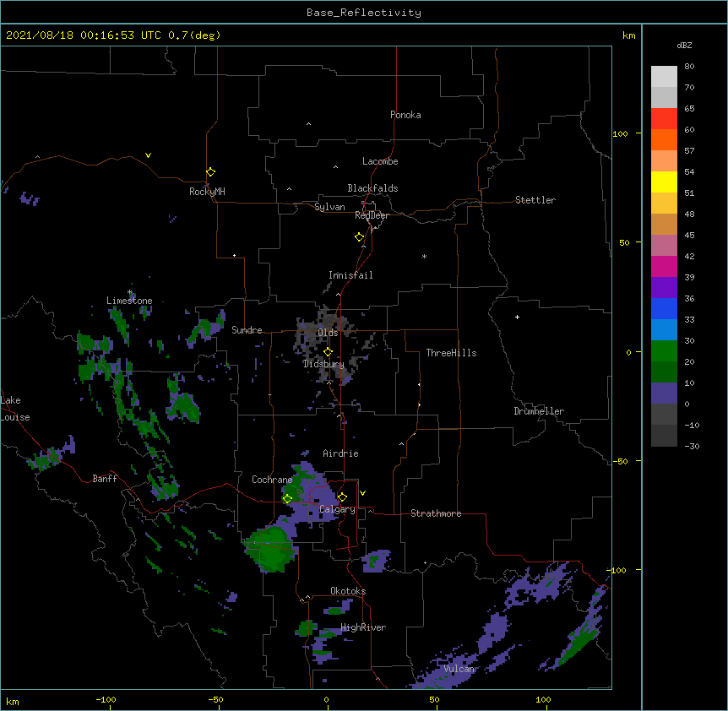Click the Banff label
This screenshot has width=728, height=711.
click(x=105, y=479)
